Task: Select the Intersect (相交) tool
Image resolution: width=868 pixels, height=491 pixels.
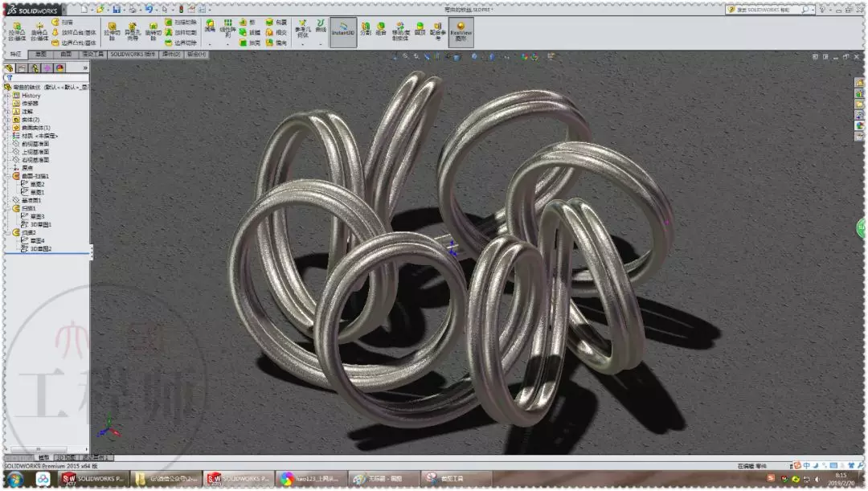Action: click(276, 33)
